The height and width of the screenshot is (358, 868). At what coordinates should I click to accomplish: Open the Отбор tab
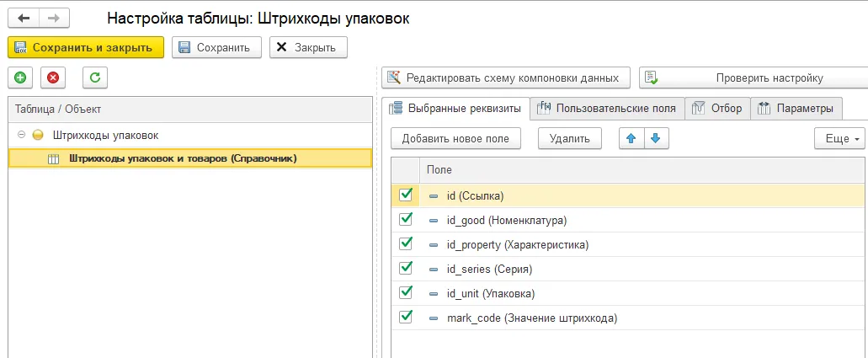coord(718,109)
